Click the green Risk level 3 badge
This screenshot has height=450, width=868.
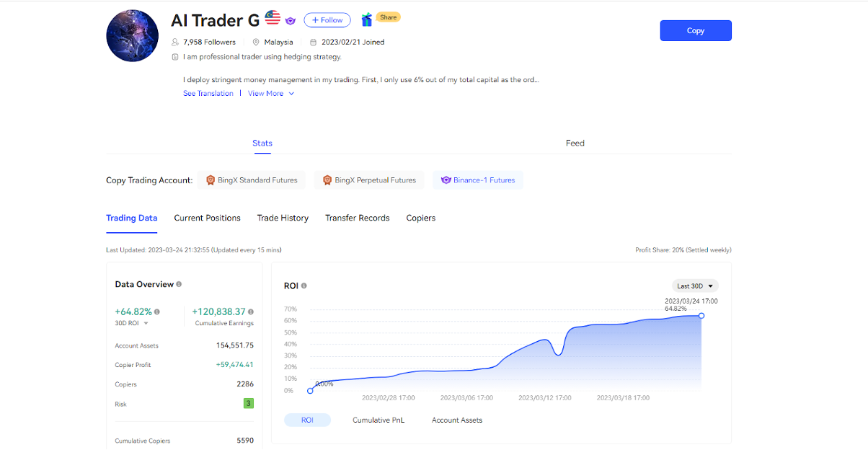click(249, 404)
